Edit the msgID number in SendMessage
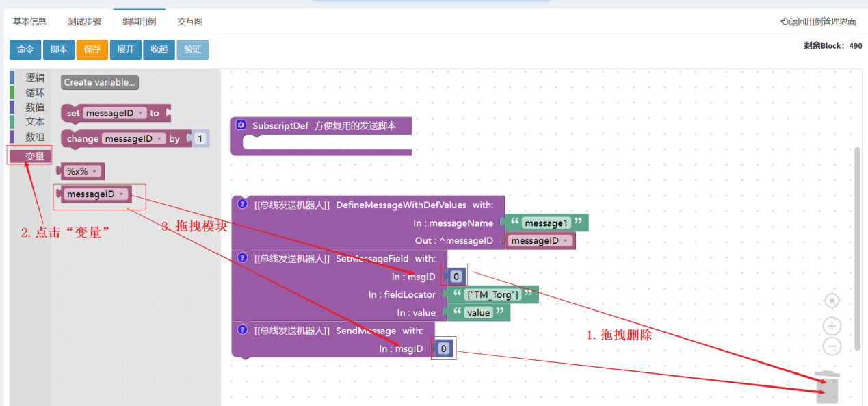This screenshot has width=868, height=406. [443, 349]
